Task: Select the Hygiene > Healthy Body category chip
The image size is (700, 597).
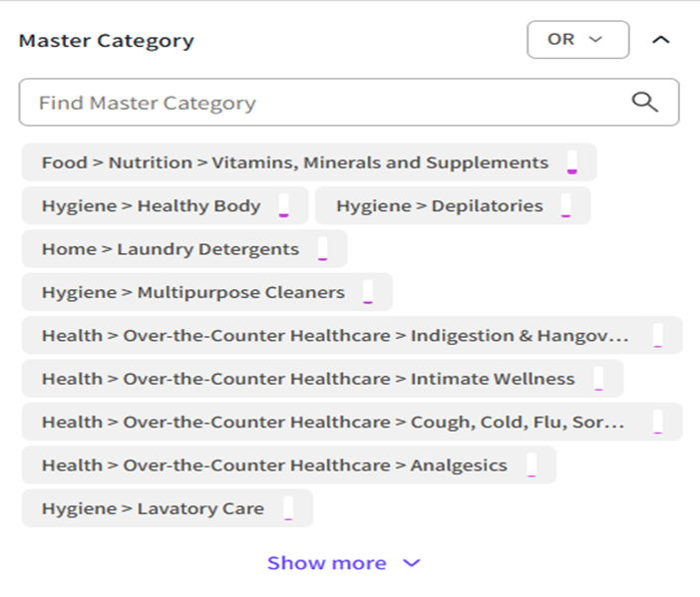Action: tap(151, 206)
